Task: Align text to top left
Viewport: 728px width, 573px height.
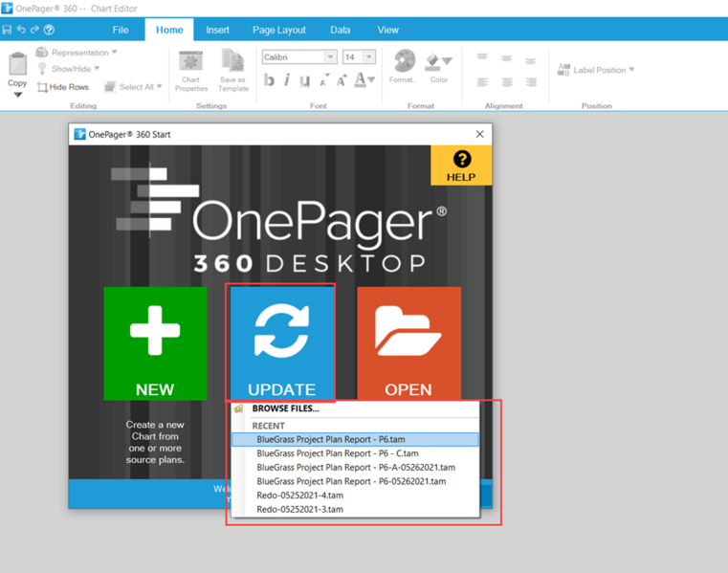Action: [x=482, y=57]
